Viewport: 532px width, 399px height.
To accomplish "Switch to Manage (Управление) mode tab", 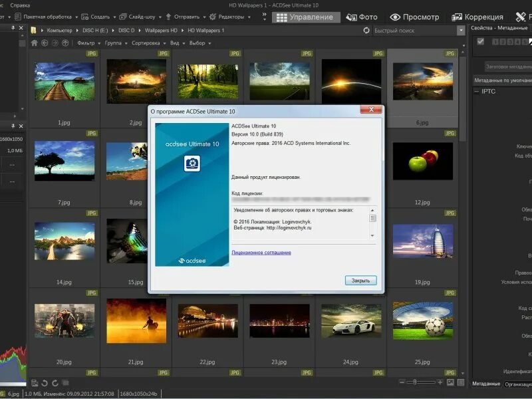I will (x=305, y=17).
